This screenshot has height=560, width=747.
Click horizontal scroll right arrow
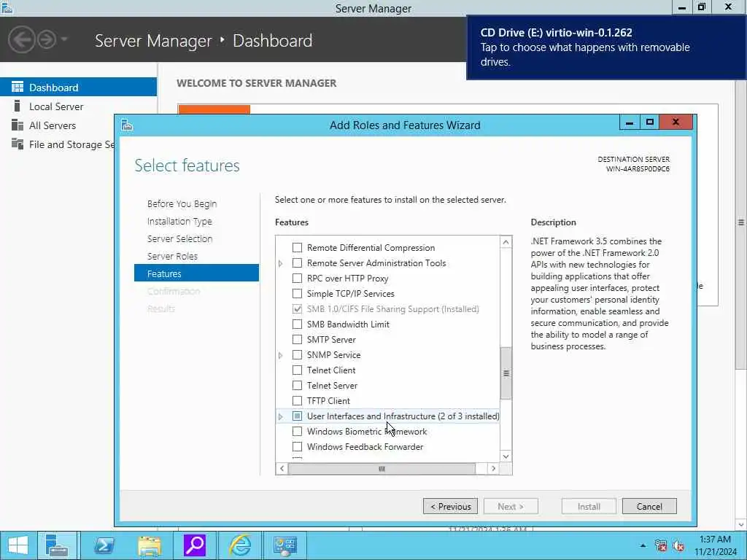point(494,469)
